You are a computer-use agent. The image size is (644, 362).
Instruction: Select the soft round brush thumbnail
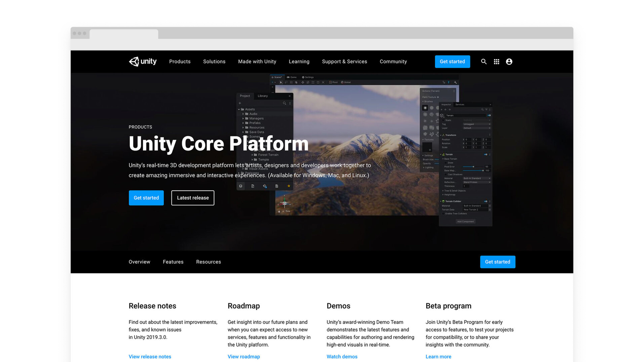point(425,108)
